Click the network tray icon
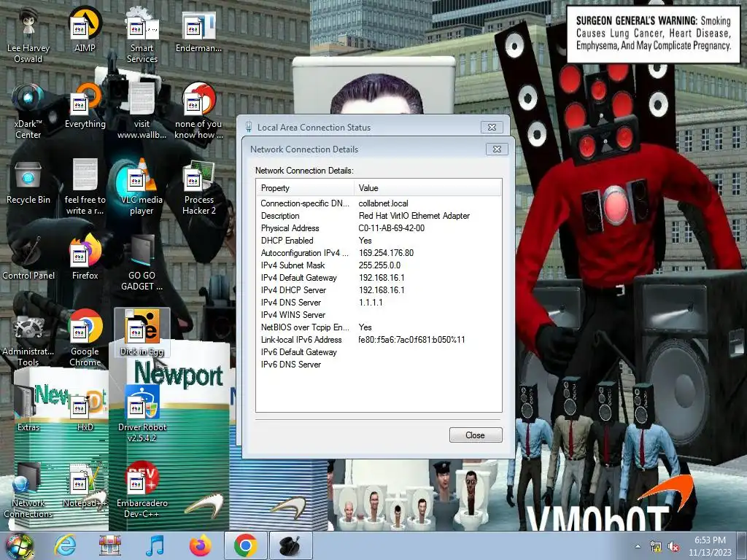The width and height of the screenshot is (747, 560). (656, 547)
